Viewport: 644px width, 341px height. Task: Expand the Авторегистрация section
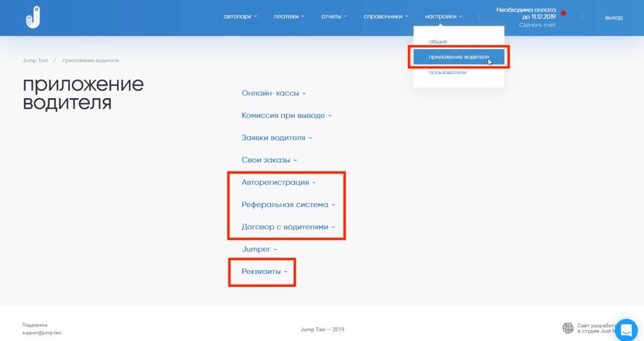click(x=278, y=182)
